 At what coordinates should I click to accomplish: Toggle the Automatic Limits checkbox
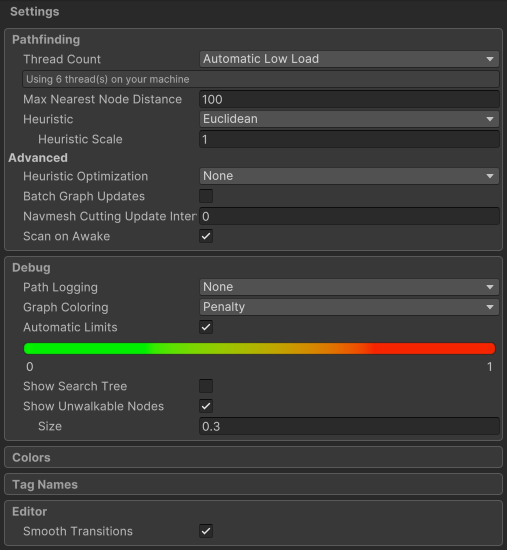pos(206,327)
